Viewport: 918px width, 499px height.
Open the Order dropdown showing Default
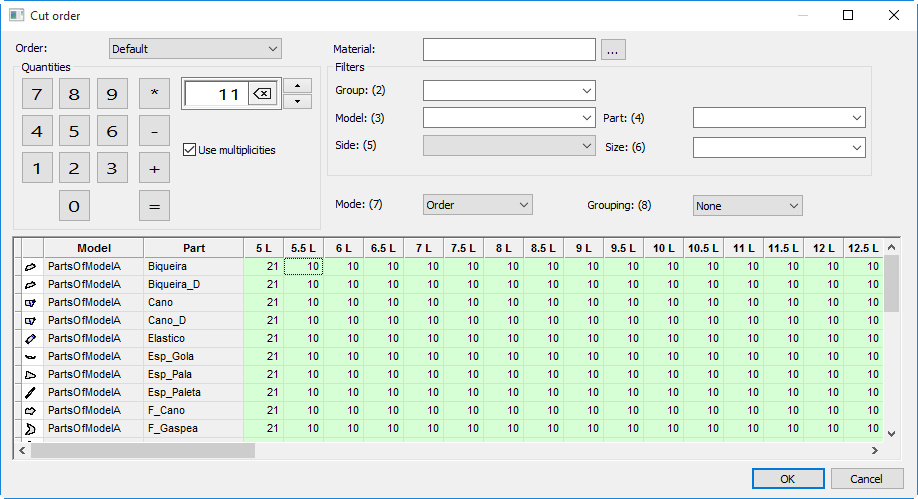(x=195, y=49)
